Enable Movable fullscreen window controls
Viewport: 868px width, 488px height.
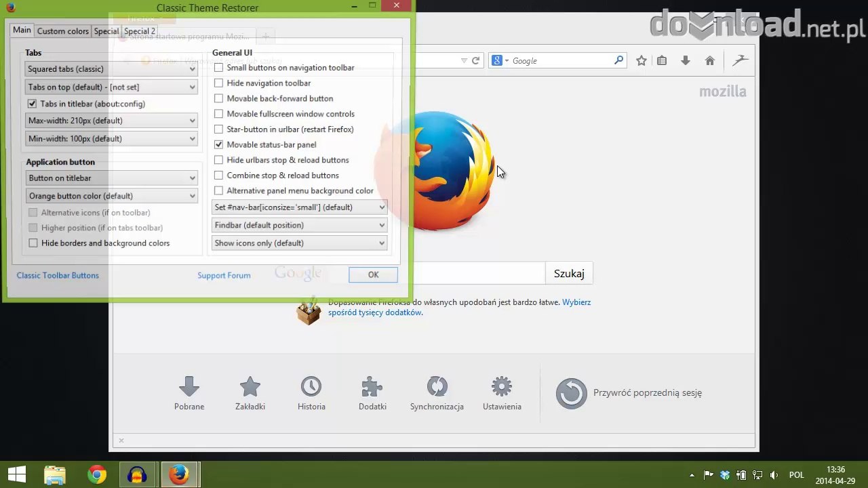tap(218, 114)
